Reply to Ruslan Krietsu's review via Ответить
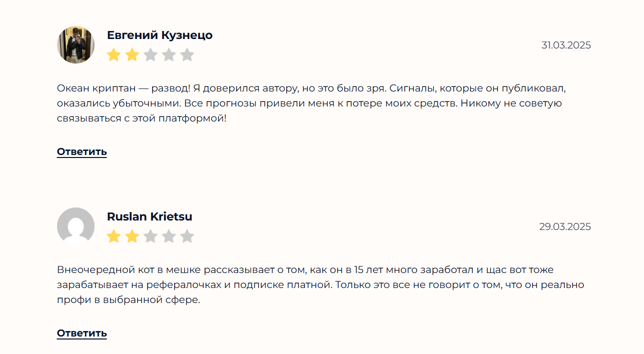This screenshot has width=644, height=354. click(82, 333)
